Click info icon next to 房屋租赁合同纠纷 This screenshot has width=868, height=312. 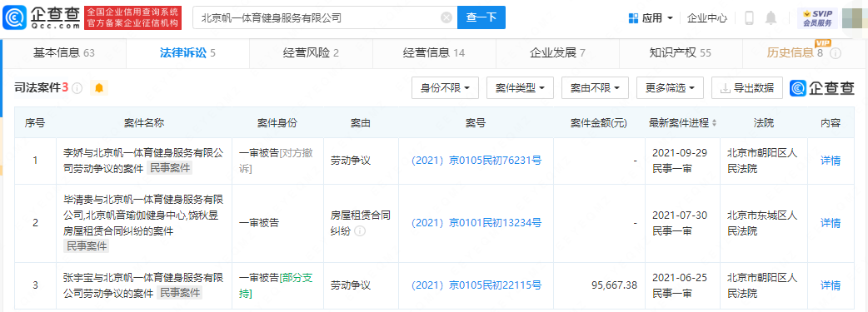[360, 231]
